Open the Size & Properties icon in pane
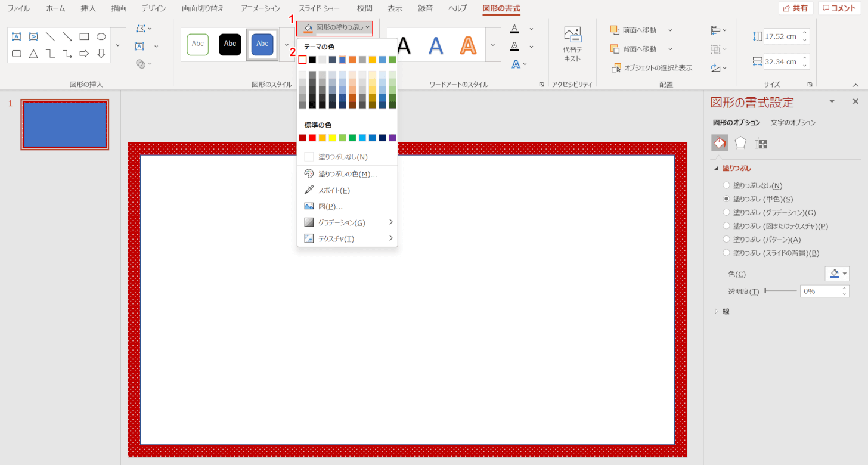The width and height of the screenshot is (868, 465). click(x=761, y=142)
